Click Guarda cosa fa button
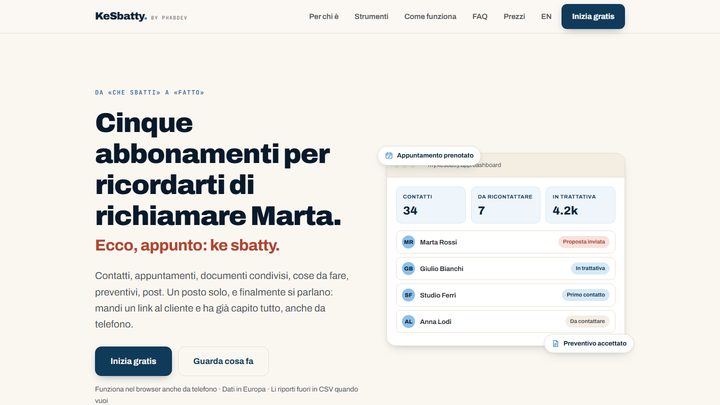The height and width of the screenshot is (405, 720). point(223,361)
